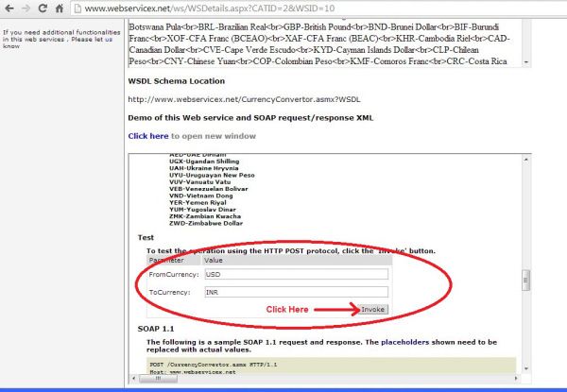
Task: Click the 'VEB-Venezuelan Bolivar' entry
Action: (x=209, y=189)
